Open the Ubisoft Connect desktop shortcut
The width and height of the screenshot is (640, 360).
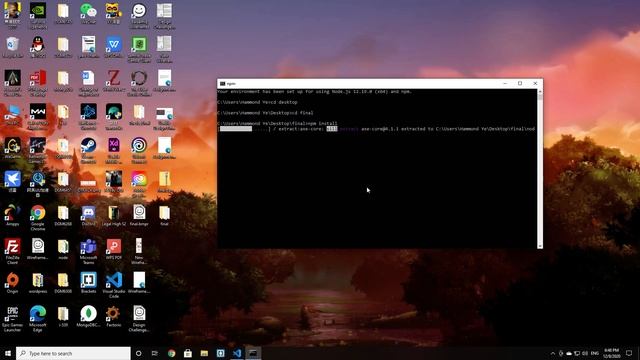pos(139,150)
